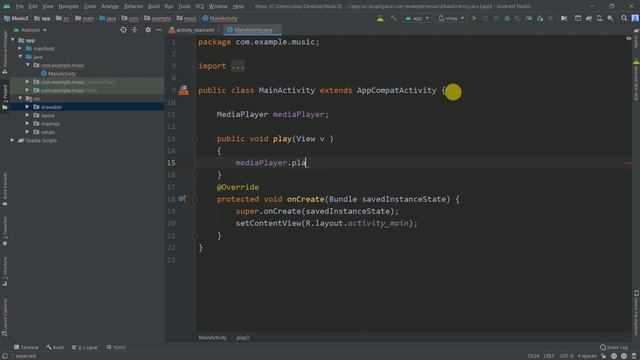This screenshot has width=640, height=360.
Task: Open the device selector dropdown
Action: point(451,18)
